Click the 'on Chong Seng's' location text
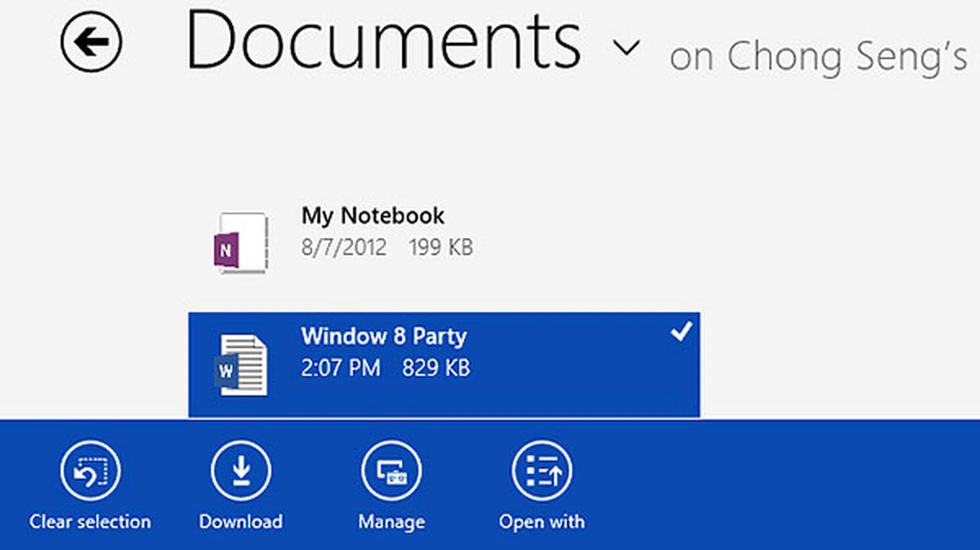The width and height of the screenshot is (980, 550). tap(818, 57)
